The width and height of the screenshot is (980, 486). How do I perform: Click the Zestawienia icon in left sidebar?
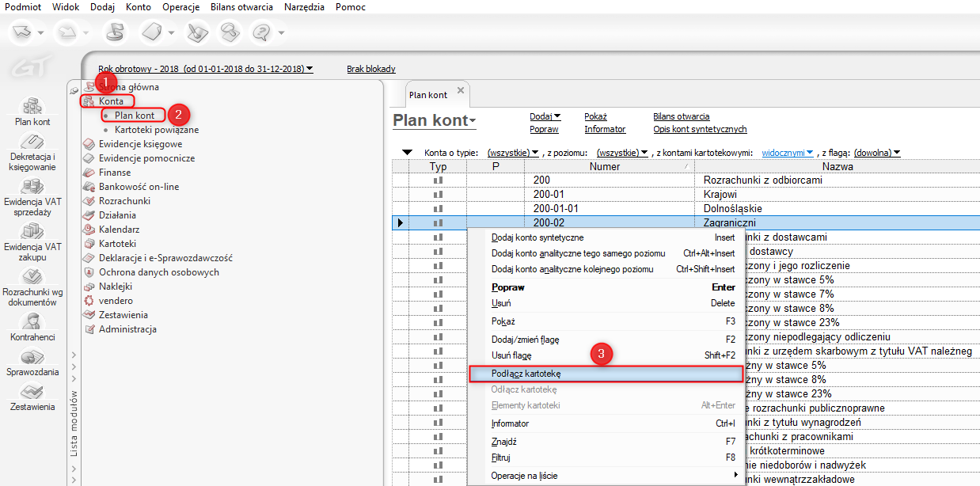point(32,397)
